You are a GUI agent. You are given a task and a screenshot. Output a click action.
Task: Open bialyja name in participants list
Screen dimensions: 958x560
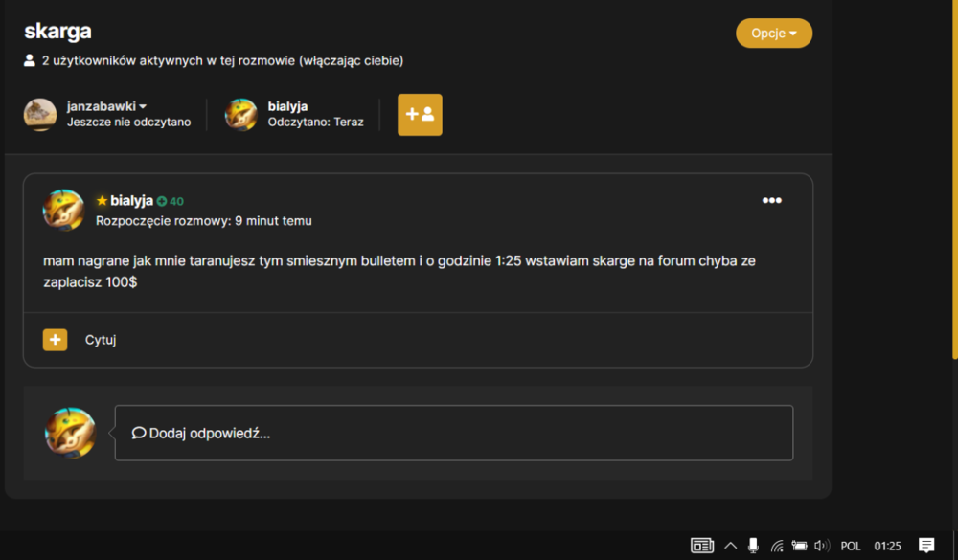287,106
